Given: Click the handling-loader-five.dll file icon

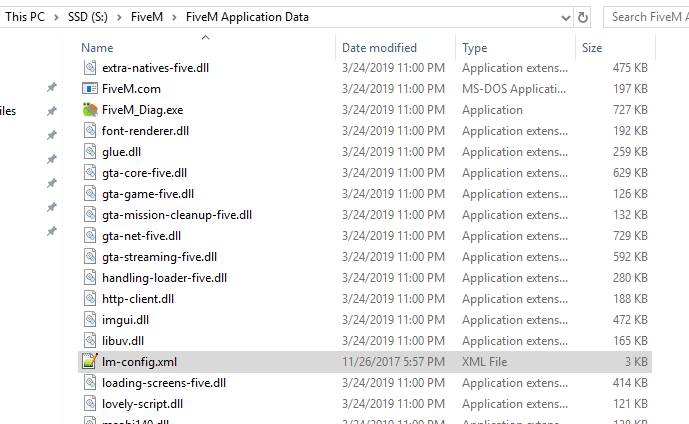Looking at the screenshot, I should pos(90,278).
